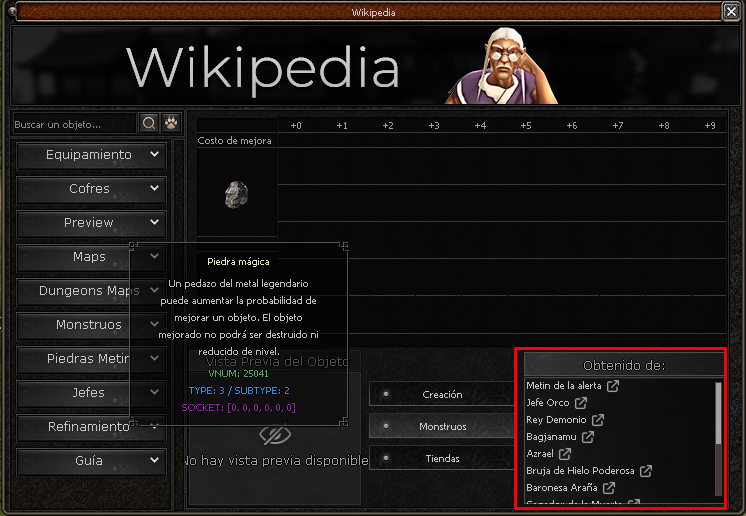
Task: Select the Creación source option
Action: 441,394
